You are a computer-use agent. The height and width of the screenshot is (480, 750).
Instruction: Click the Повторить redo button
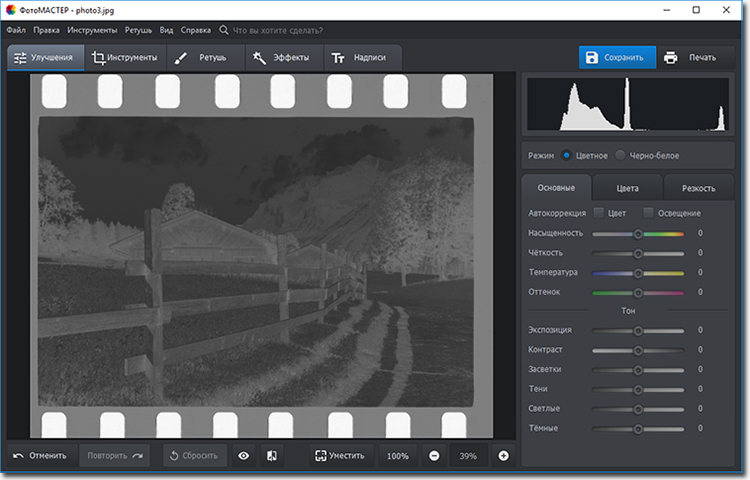point(114,456)
